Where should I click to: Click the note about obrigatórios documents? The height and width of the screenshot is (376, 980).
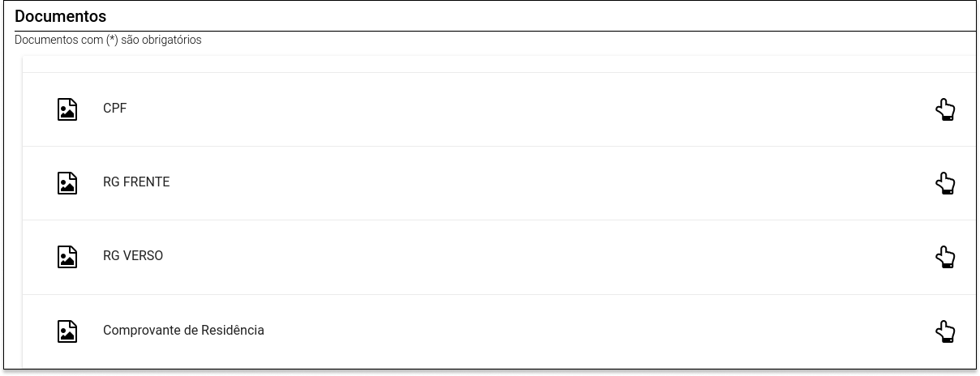(x=108, y=40)
